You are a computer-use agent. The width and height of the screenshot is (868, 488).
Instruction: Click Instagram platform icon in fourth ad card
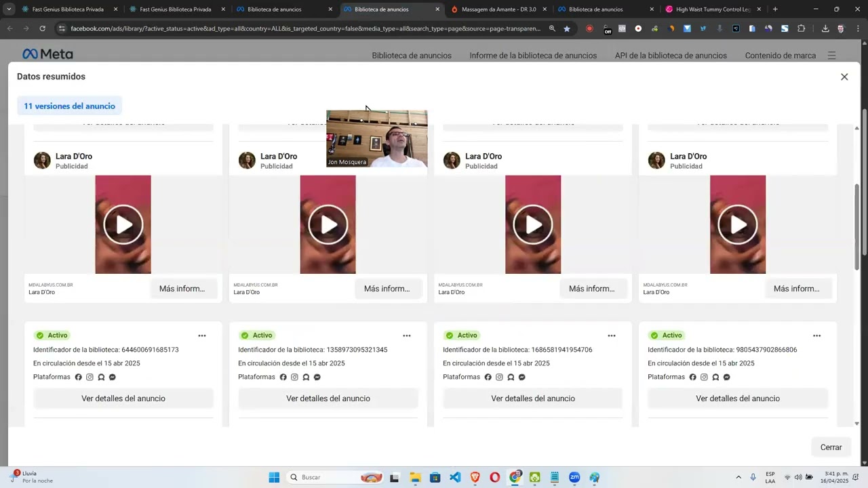tap(704, 377)
